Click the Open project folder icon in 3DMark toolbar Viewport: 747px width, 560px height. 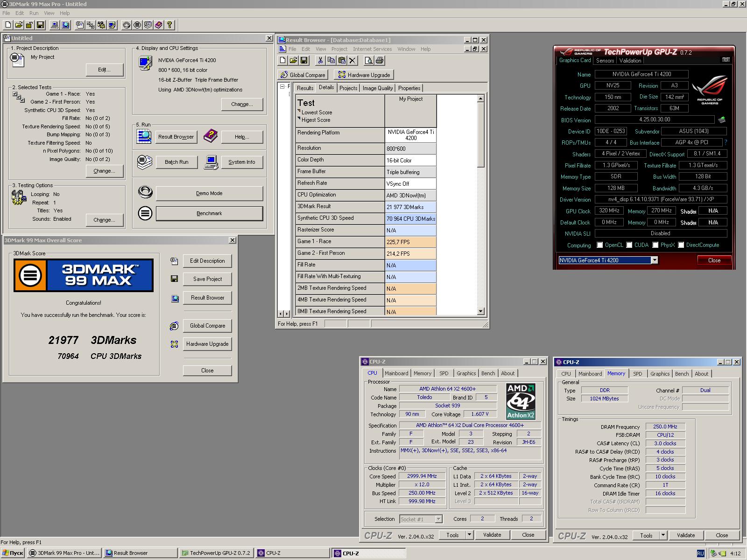(x=19, y=25)
